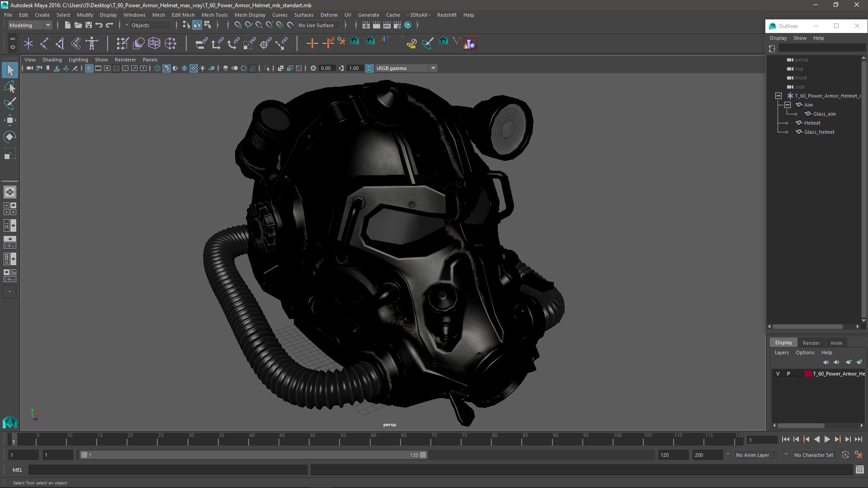Open the viewport Renderer menu

click(125, 60)
